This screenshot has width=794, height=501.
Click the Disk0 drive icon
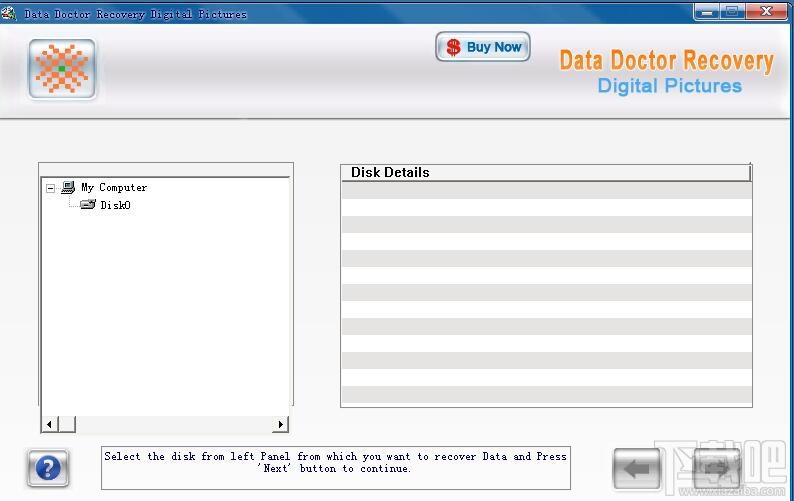(88, 204)
